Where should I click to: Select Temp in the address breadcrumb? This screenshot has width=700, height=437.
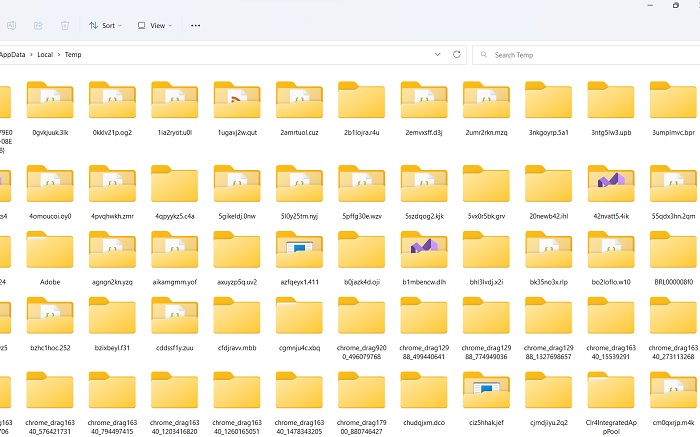coord(73,55)
